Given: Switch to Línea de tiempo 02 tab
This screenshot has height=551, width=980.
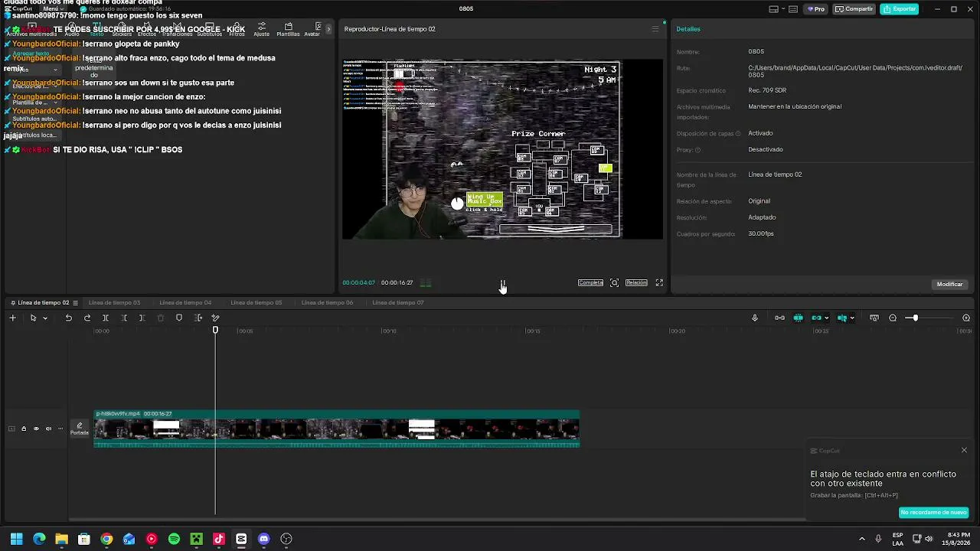Looking at the screenshot, I should coord(44,302).
